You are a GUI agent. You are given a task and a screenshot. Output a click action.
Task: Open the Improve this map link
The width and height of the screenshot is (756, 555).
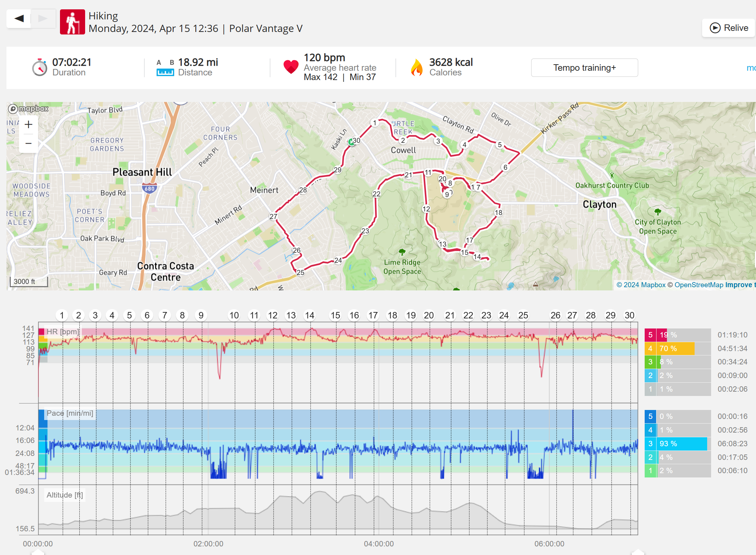coord(740,285)
